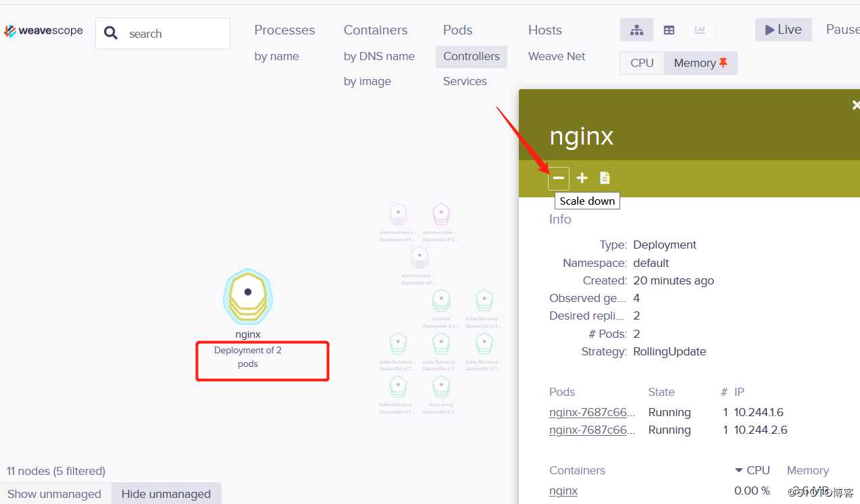Open the Containers topology

(376, 30)
